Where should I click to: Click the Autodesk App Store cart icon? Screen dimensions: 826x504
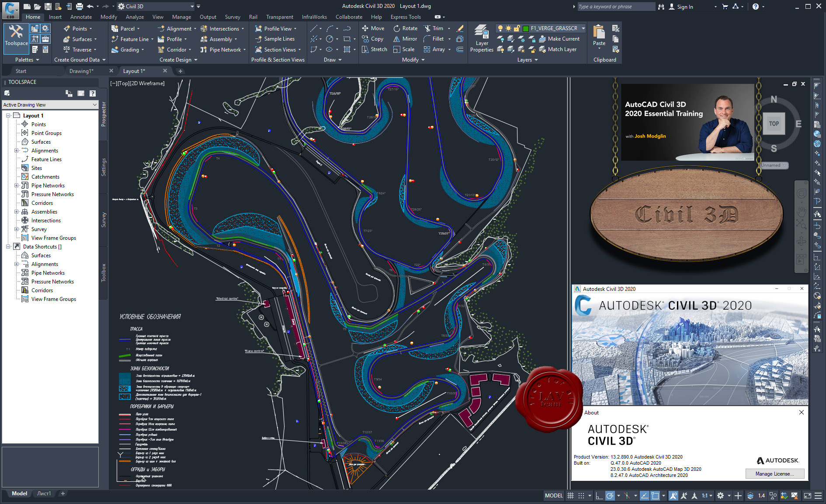coord(725,7)
